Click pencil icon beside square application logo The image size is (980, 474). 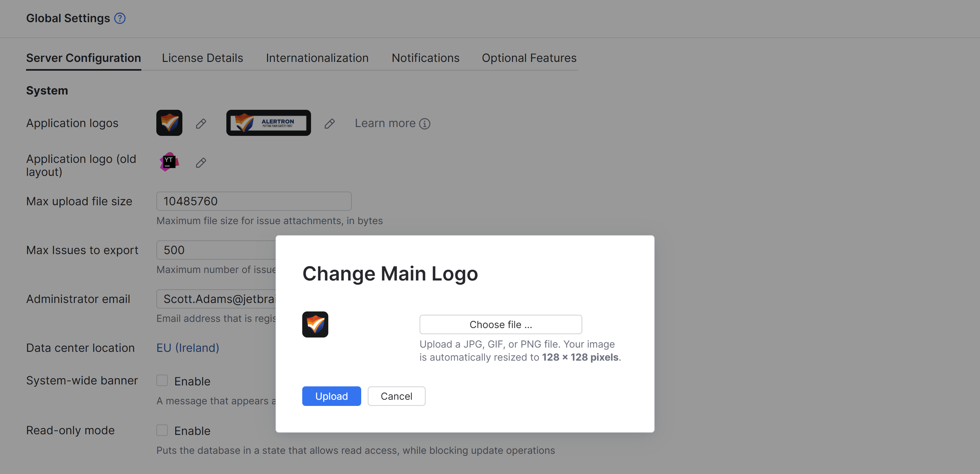(201, 124)
